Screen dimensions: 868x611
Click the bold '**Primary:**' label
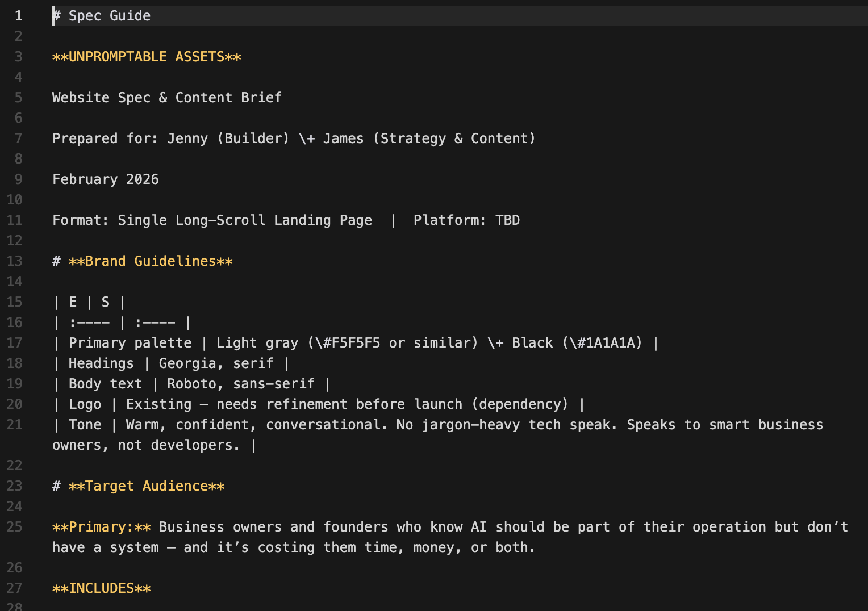click(x=102, y=527)
